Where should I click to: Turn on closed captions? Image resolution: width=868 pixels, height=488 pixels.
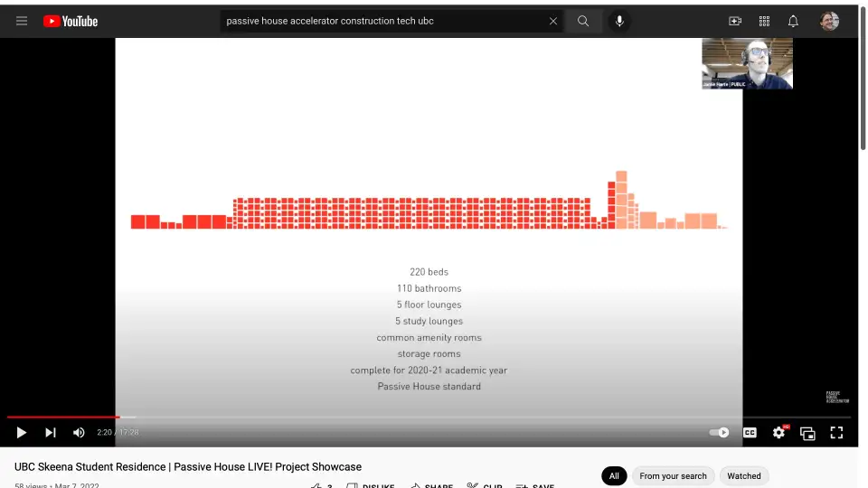click(750, 433)
